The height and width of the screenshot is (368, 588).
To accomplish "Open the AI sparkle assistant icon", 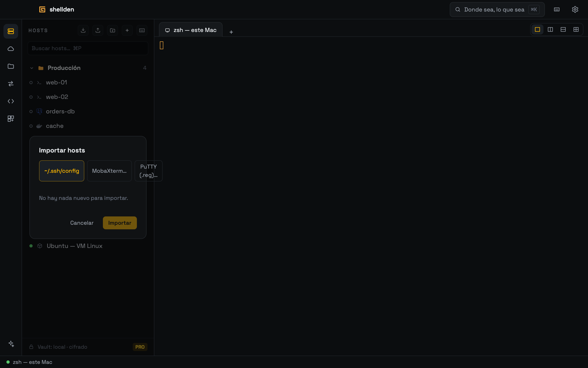I will pos(11,344).
